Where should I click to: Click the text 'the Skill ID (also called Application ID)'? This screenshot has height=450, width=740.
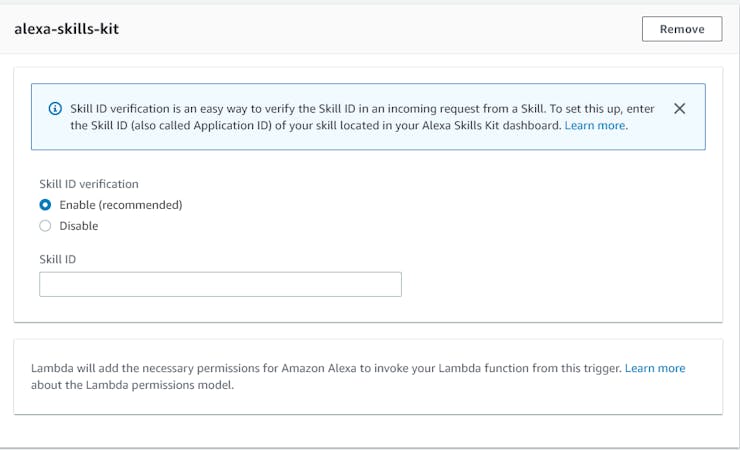click(x=170, y=125)
